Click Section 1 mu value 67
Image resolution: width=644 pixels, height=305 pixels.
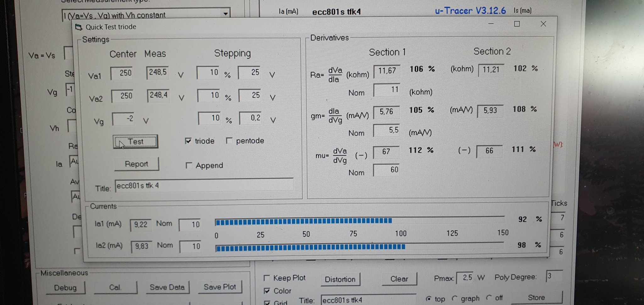coord(386,152)
